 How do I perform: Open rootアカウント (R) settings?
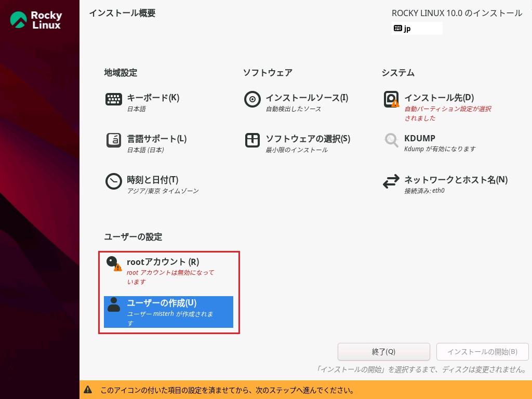coord(163,262)
